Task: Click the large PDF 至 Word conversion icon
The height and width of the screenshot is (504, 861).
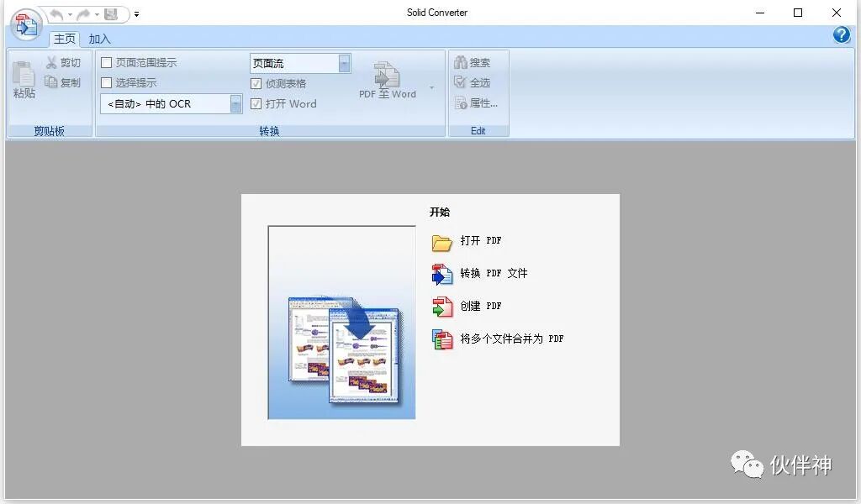Action: (385, 76)
